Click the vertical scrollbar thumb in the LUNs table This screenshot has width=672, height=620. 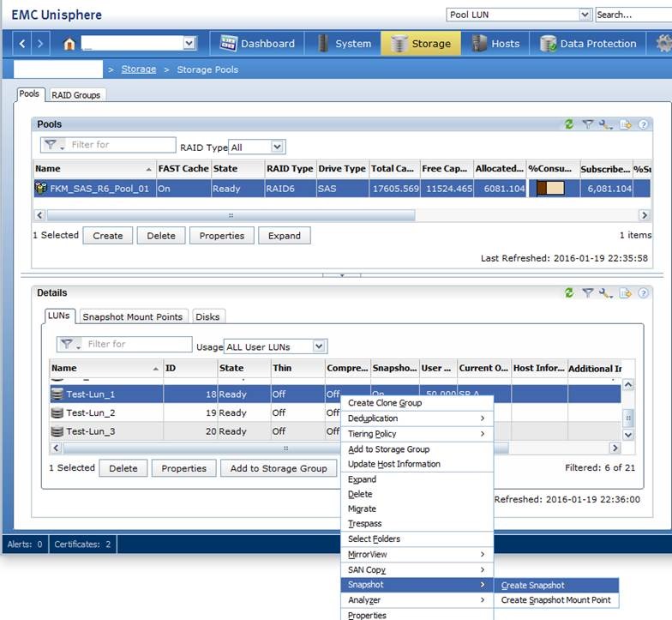(x=627, y=418)
